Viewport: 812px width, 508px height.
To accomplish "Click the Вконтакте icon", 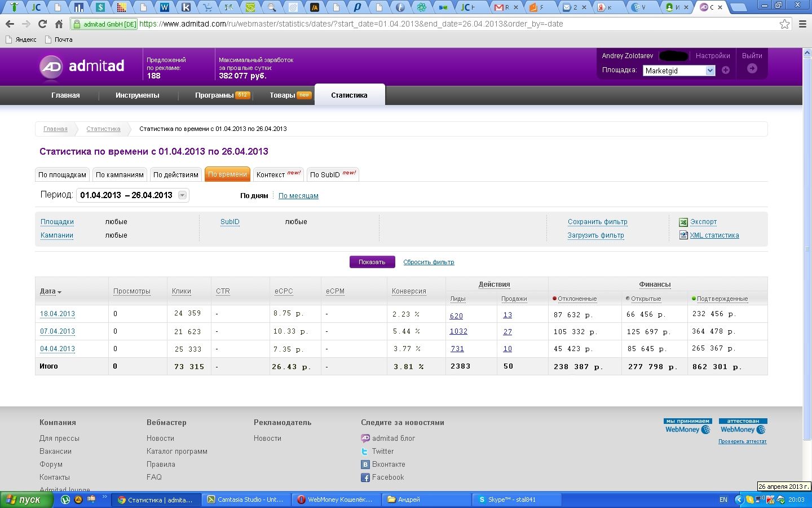I will click(365, 464).
